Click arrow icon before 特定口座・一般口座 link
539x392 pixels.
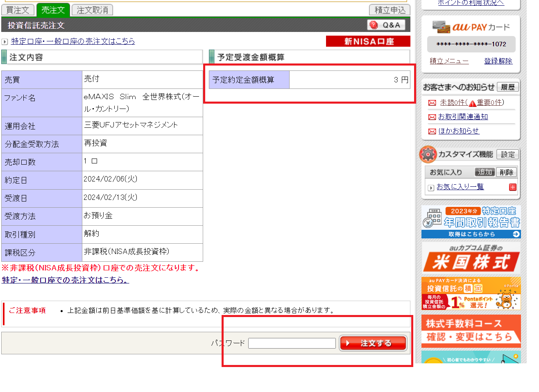(5, 42)
